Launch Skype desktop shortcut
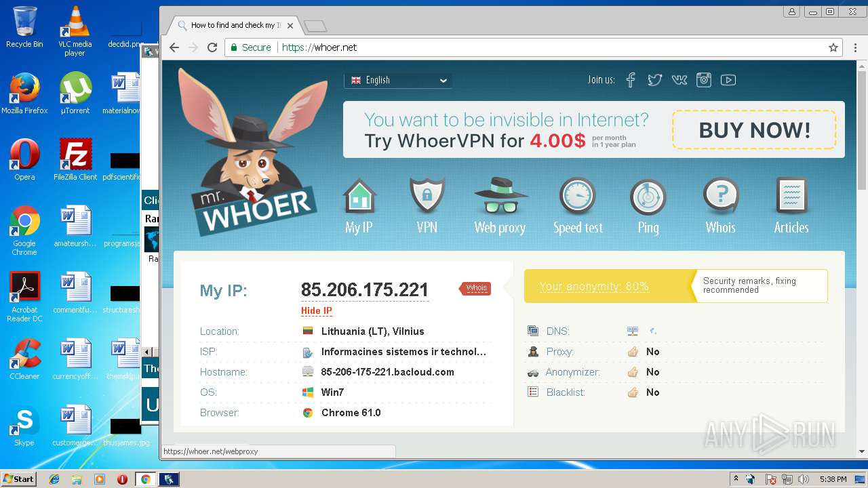The image size is (868, 488). coord(24,426)
